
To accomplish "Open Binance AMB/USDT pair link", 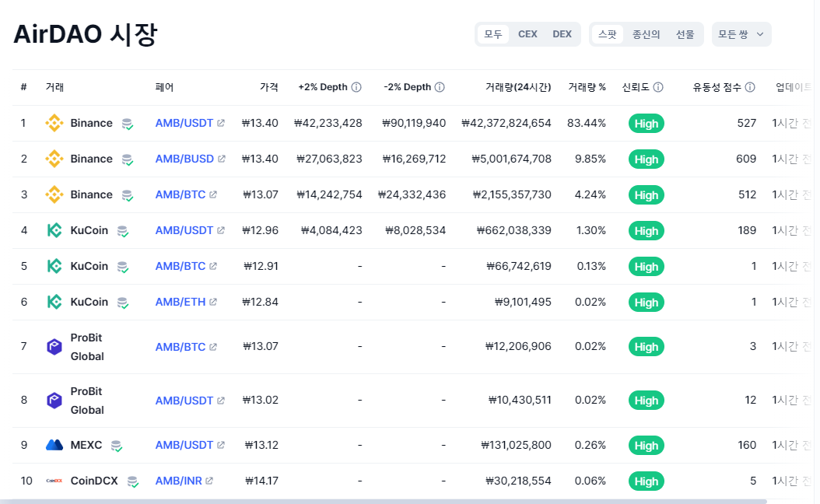I will (184, 123).
